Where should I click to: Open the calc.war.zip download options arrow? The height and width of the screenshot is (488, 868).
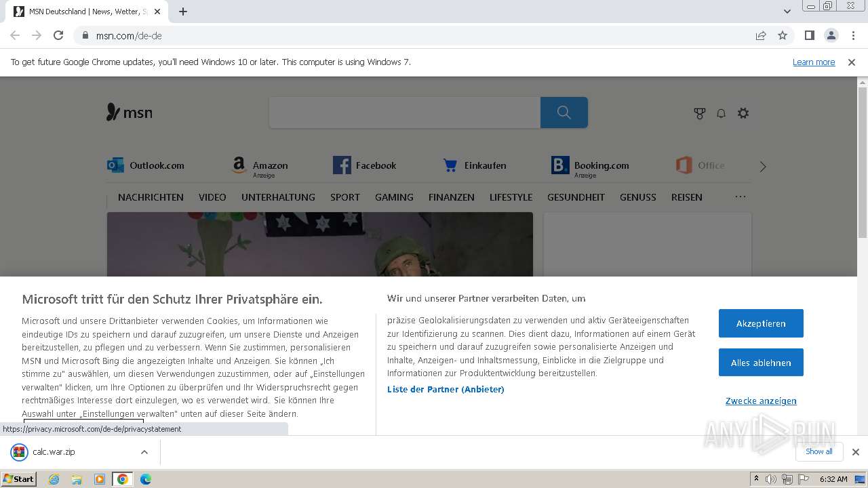(144, 452)
